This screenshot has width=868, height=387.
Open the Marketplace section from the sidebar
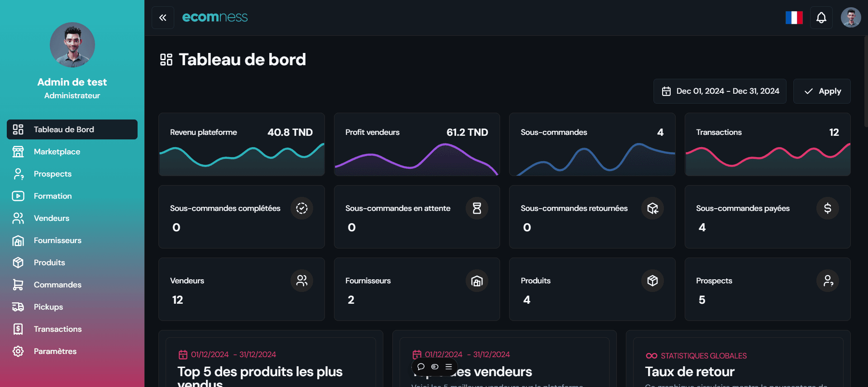point(57,152)
